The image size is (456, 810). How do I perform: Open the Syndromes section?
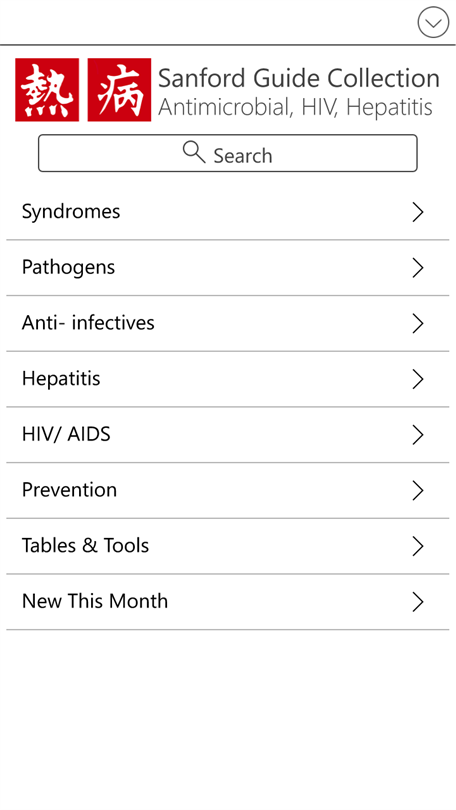click(x=228, y=212)
